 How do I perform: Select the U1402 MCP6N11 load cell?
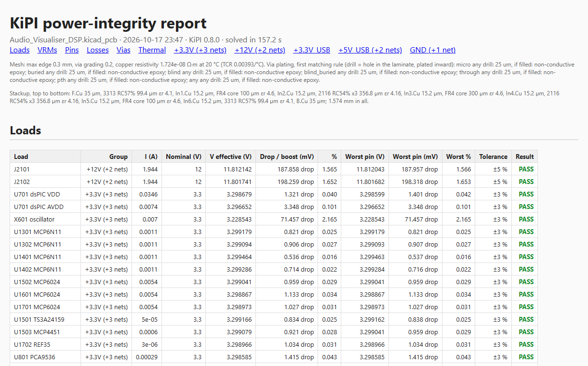pos(45,269)
